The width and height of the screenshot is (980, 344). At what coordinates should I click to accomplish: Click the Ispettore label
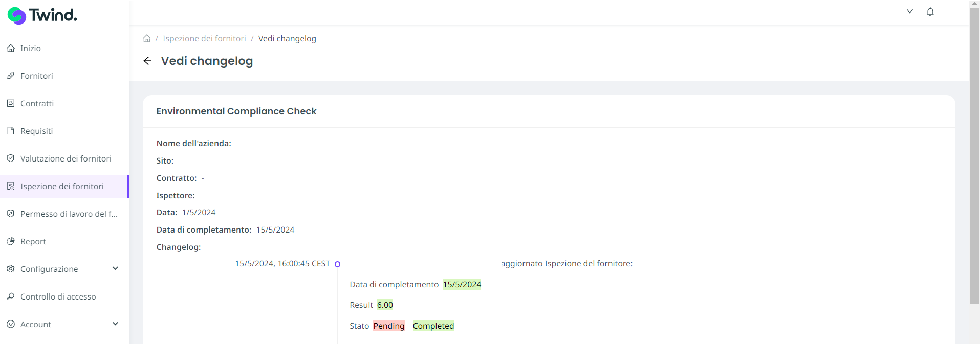[x=176, y=196]
